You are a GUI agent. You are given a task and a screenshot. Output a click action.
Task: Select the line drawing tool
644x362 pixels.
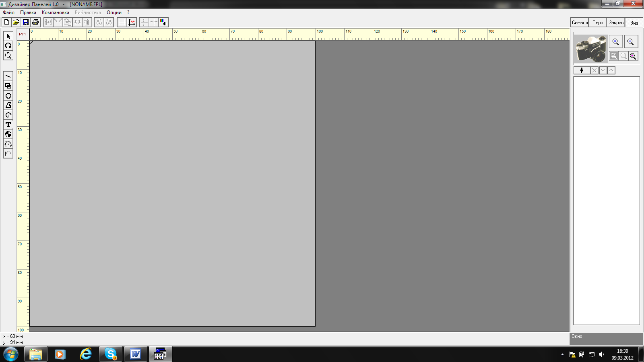point(8,76)
